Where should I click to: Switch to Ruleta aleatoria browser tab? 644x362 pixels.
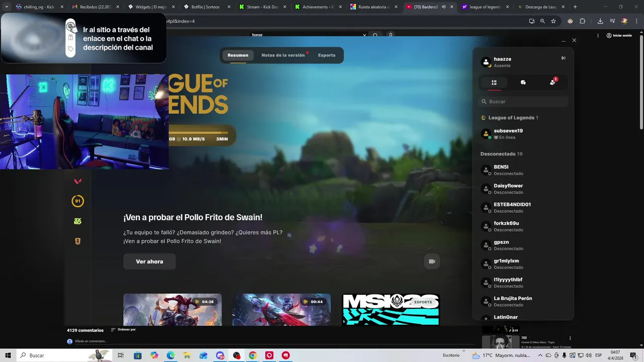click(373, 7)
